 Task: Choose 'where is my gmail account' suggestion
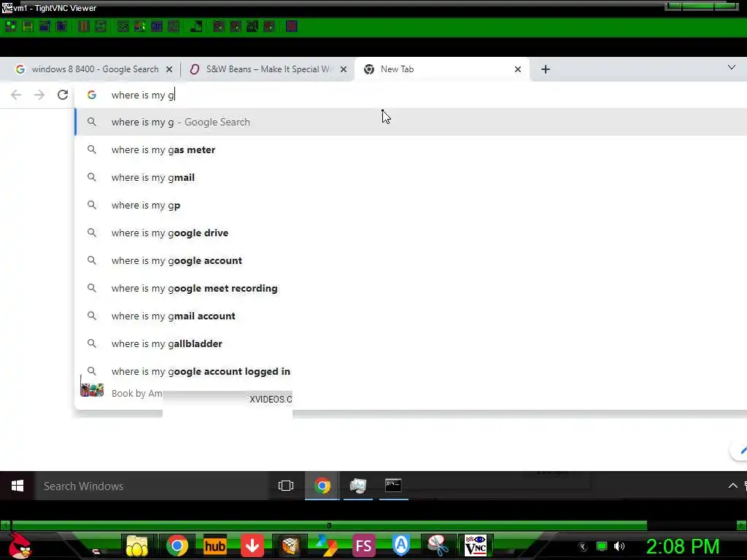(x=411, y=316)
